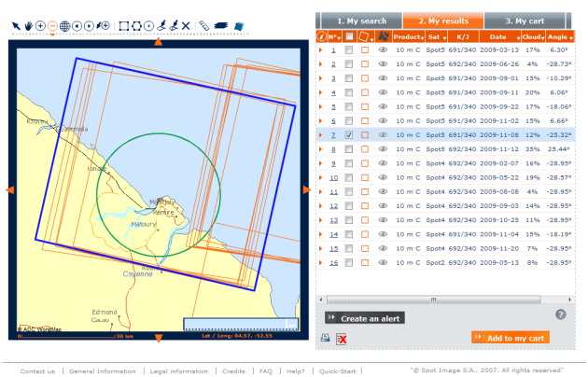Click the quicklook image column header icon
The width and height of the screenshot is (588, 377).
(x=384, y=36)
